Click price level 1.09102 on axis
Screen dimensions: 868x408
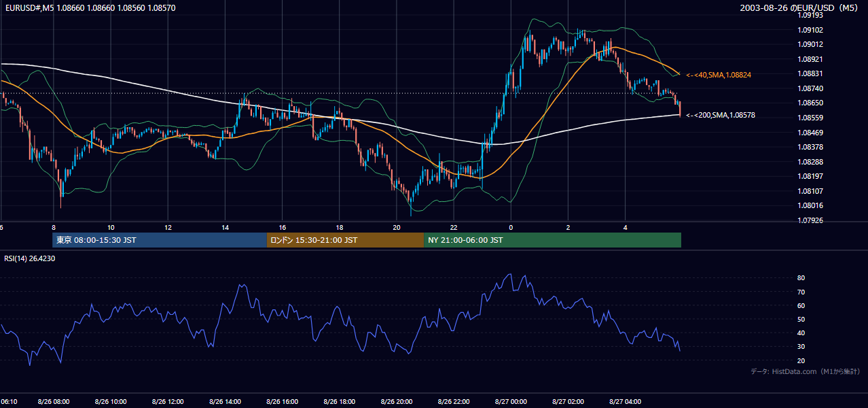(x=810, y=30)
